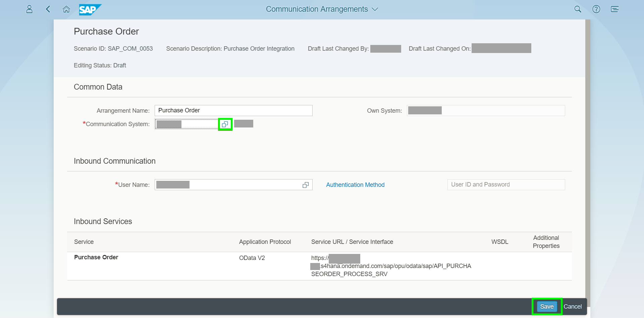644x318 pixels.
Task: Click the Service column header
Action: 84,242
